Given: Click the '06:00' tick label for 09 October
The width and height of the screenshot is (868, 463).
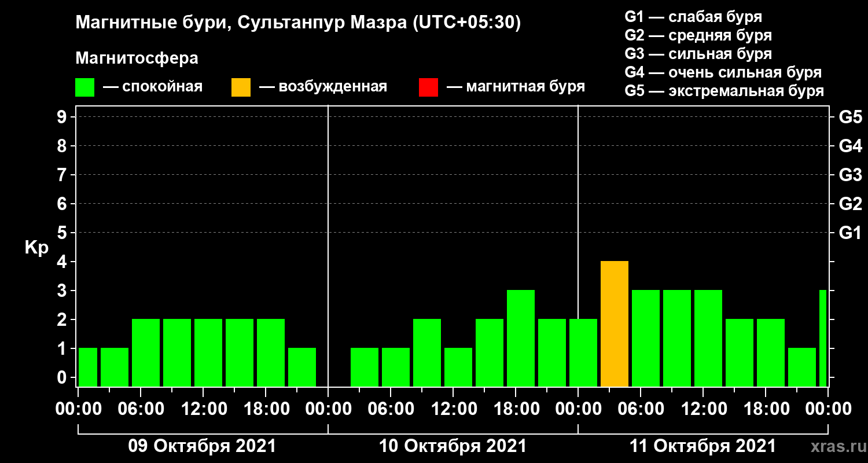Looking at the screenshot, I should tap(141, 409).
